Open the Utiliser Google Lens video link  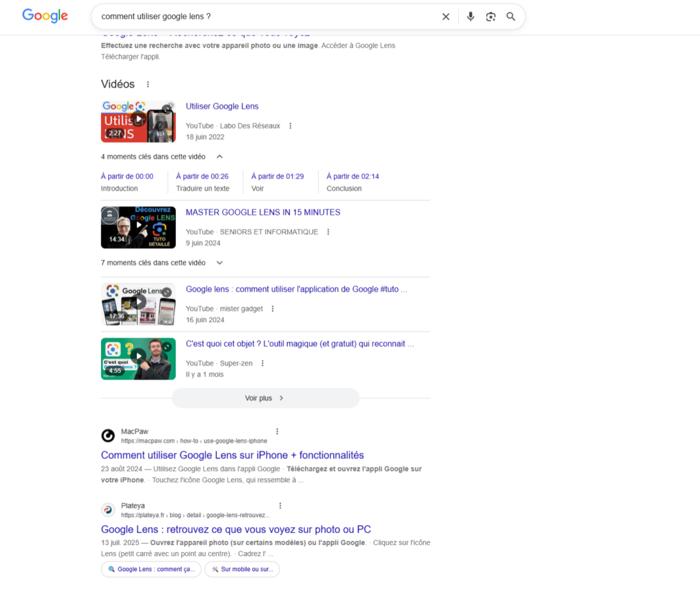point(222,106)
